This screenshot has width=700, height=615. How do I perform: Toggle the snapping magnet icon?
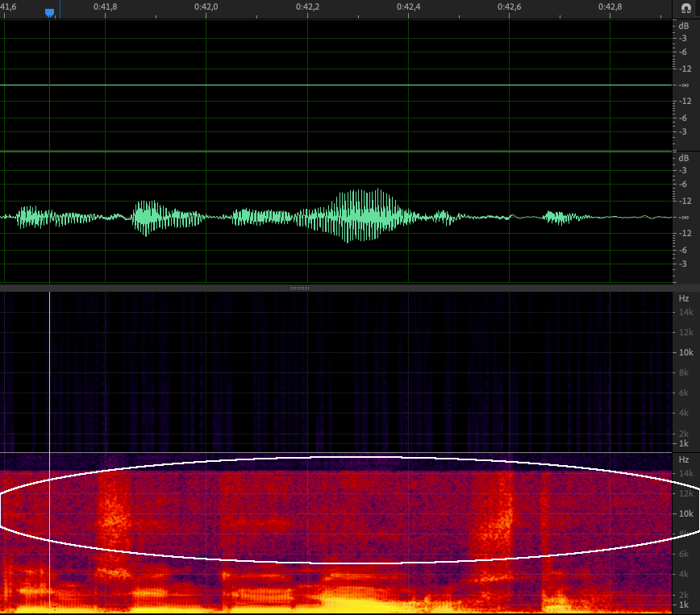685,7
